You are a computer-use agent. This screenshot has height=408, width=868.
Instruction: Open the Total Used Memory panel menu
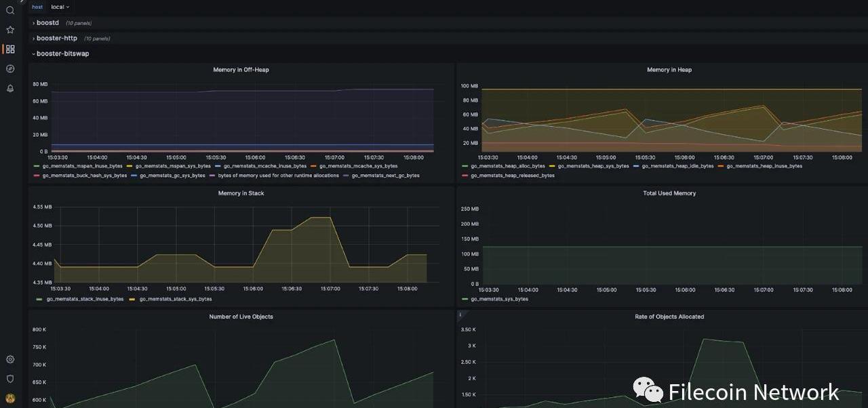[669, 193]
